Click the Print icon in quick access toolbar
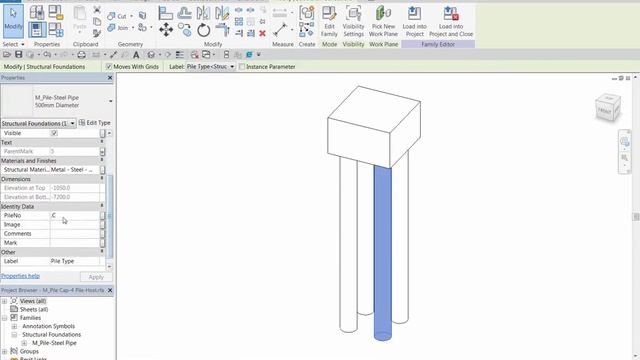 (x=82, y=55)
